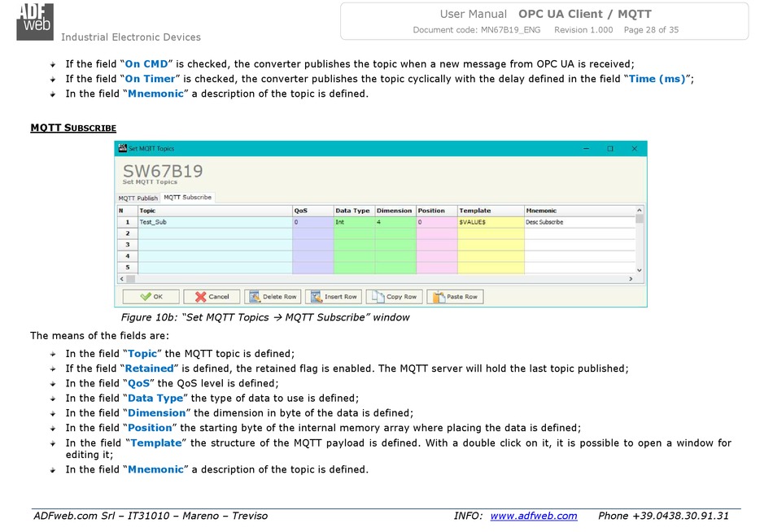Screen dimensions: 773x532
Task: Confirm with the OK button
Action: [151, 296]
